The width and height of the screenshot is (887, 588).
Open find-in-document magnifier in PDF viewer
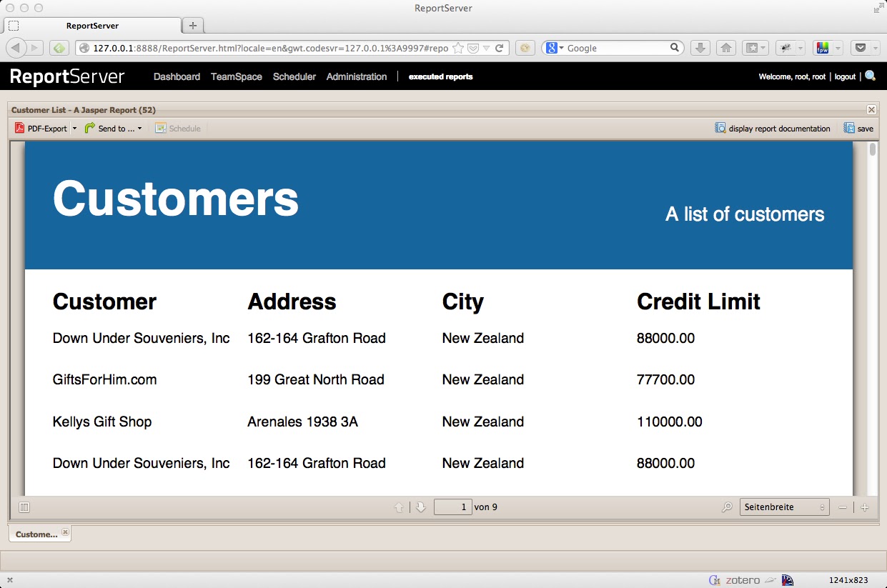point(727,507)
